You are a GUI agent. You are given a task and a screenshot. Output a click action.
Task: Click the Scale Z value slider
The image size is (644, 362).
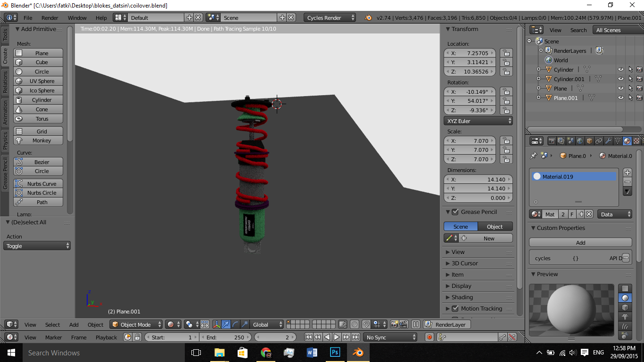coord(470,159)
